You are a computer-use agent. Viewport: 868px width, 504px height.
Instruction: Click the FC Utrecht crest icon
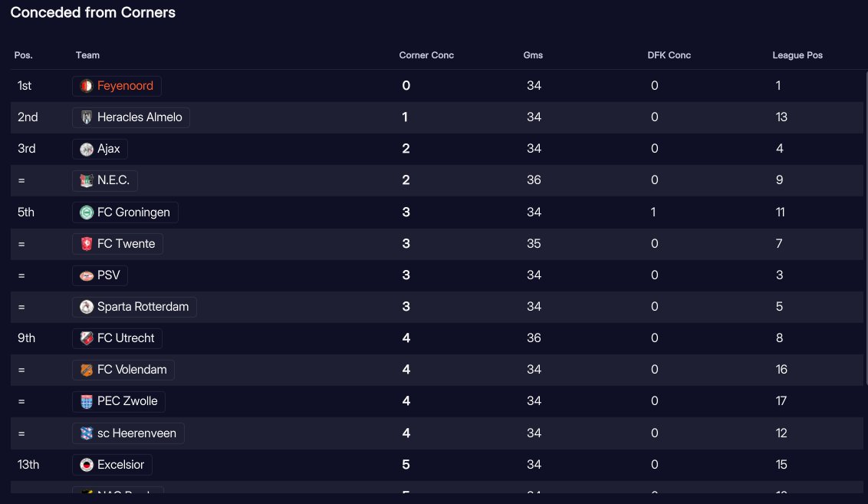[x=87, y=338]
